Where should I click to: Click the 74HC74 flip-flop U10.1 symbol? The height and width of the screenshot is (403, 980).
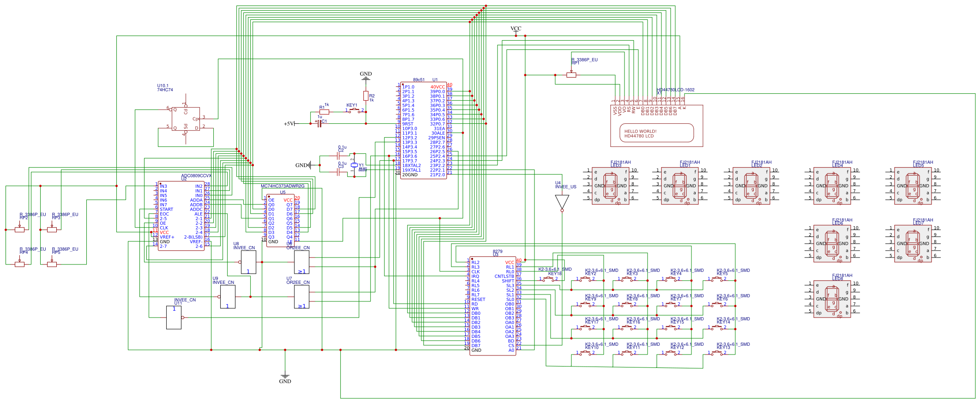pos(186,119)
